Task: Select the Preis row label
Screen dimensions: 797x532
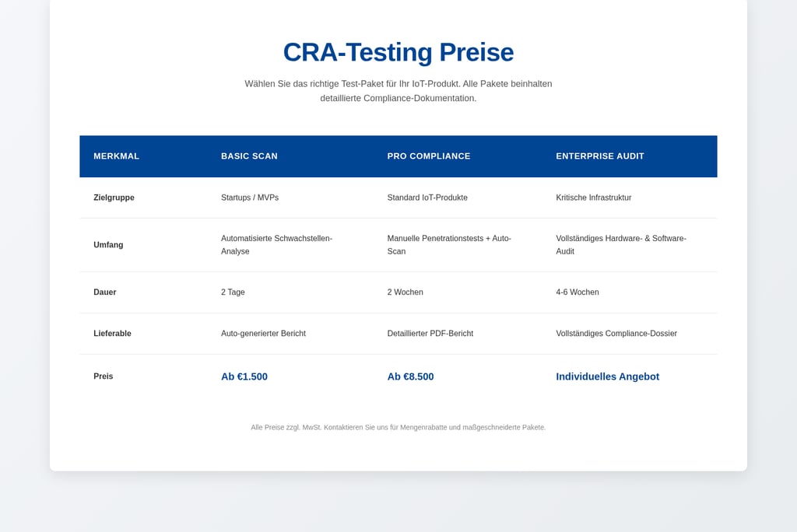Action: coord(104,376)
